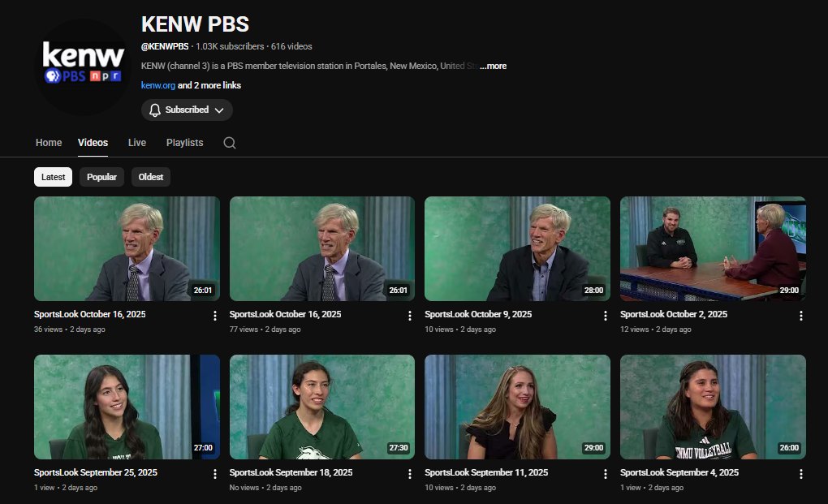Go to the Home tab
Image resolution: width=828 pixels, height=504 pixels.
click(49, 143)
